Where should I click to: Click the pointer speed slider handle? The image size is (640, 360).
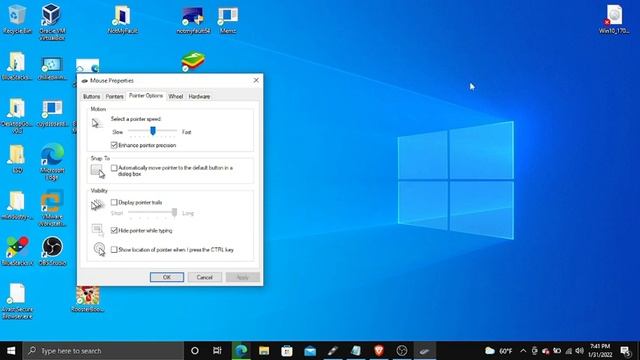click(153, 131)
